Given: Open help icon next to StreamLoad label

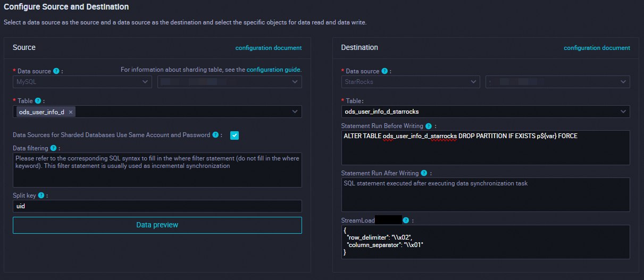Looking at the screenshot, I should click(406, 220).
